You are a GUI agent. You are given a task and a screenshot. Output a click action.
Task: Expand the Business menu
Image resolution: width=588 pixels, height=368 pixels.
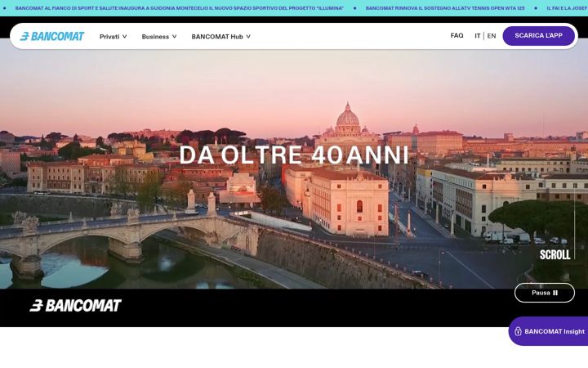point(159,37)
